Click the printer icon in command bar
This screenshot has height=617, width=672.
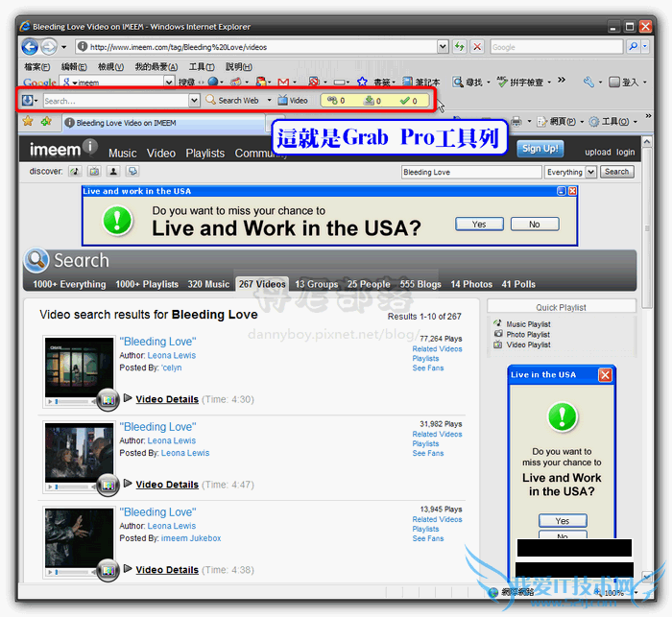tap(516, 122)
